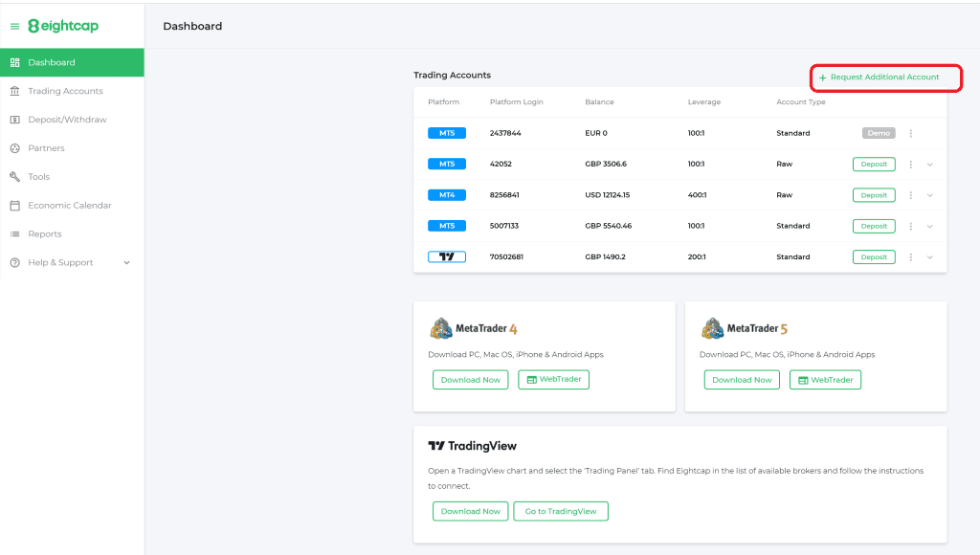Click MT5 badge for account 2437844
Screen dimensions: 980x555
[x=447, y=133]
